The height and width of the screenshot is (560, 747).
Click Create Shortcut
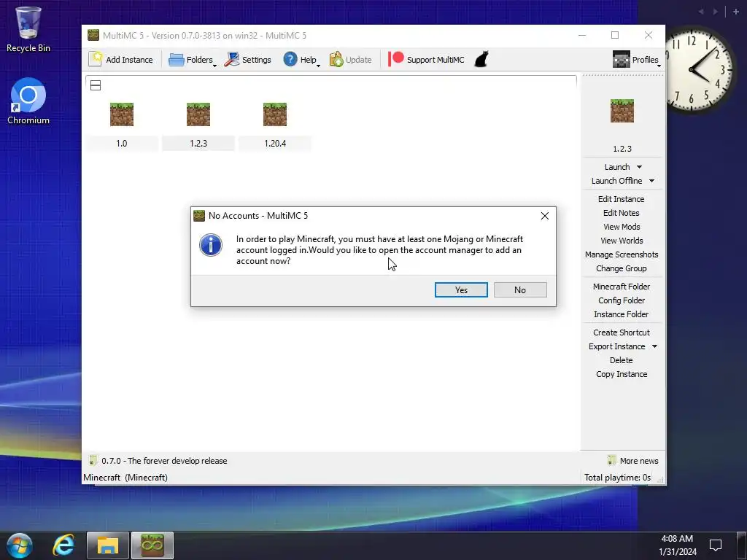[622, 332]
